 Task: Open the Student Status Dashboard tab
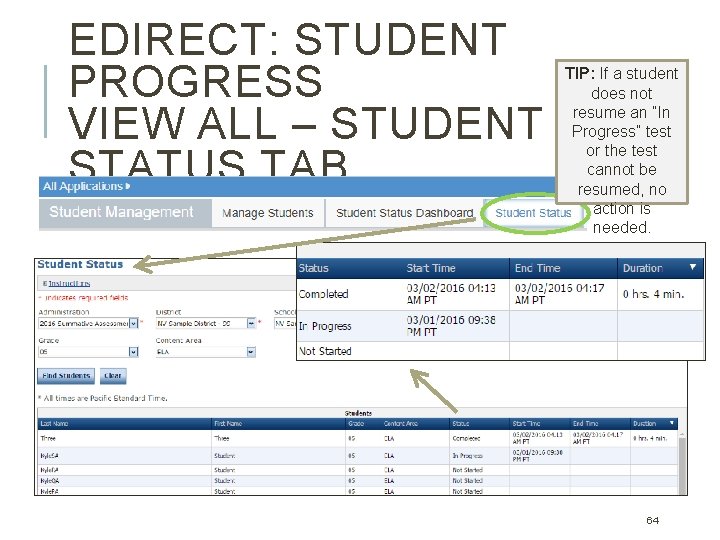click(x=404, y=213)
